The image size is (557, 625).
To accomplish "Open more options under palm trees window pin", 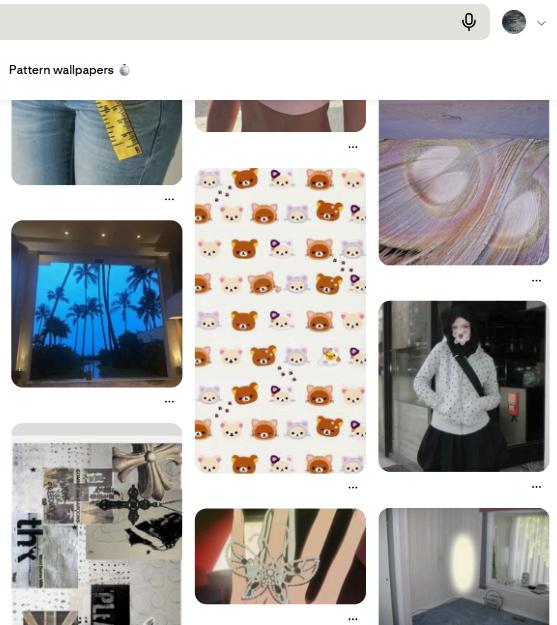I will (169, 401).
